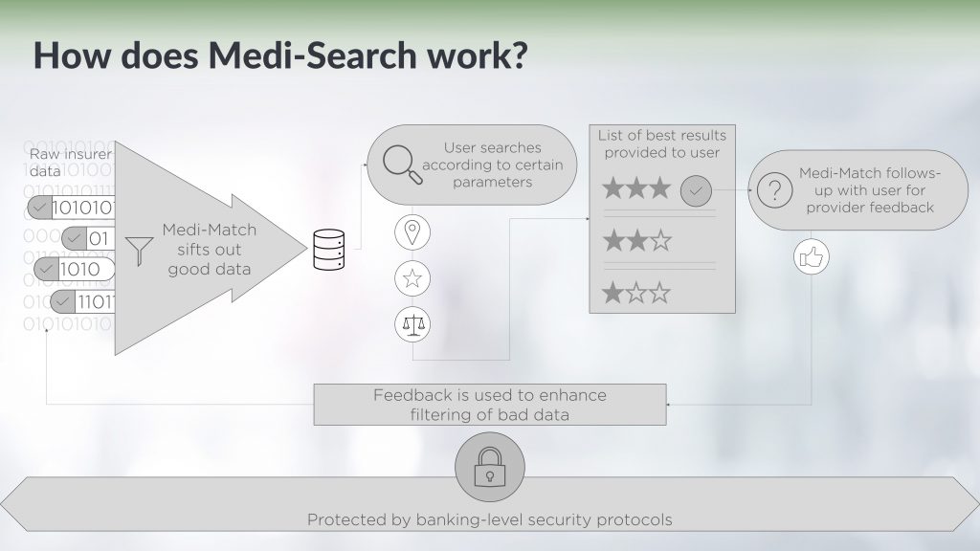
Task: Click the database cylinder icon
Action: pos(329,250)
